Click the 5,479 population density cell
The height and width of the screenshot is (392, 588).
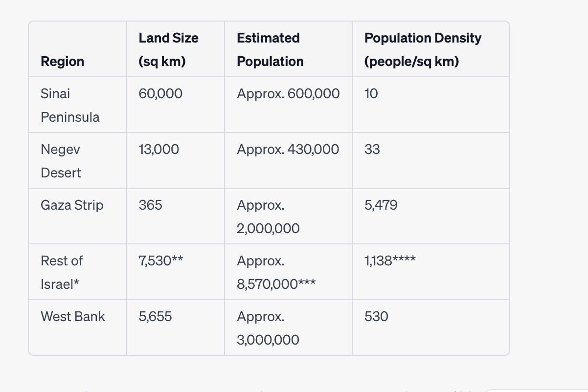(x=381, y=205)
